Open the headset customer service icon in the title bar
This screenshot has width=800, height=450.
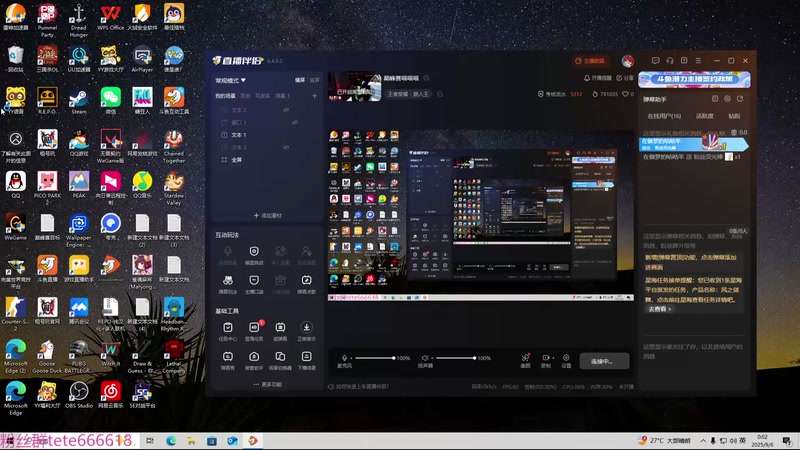pos(670,60)
